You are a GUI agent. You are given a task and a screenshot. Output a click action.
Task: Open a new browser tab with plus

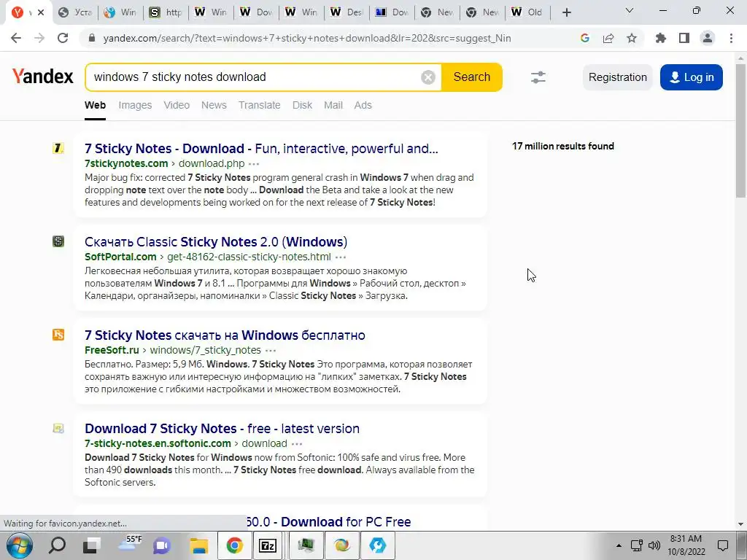[566, 12]
